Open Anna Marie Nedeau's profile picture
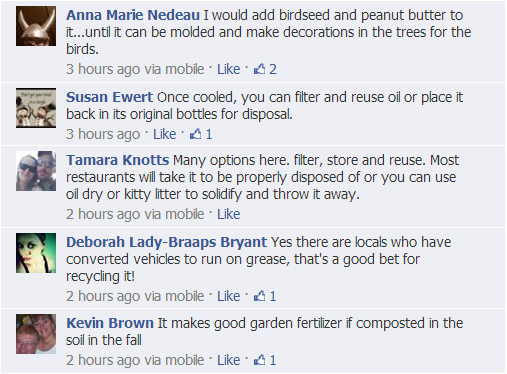This screenshot has height=374, width=507. click(36, 26)
